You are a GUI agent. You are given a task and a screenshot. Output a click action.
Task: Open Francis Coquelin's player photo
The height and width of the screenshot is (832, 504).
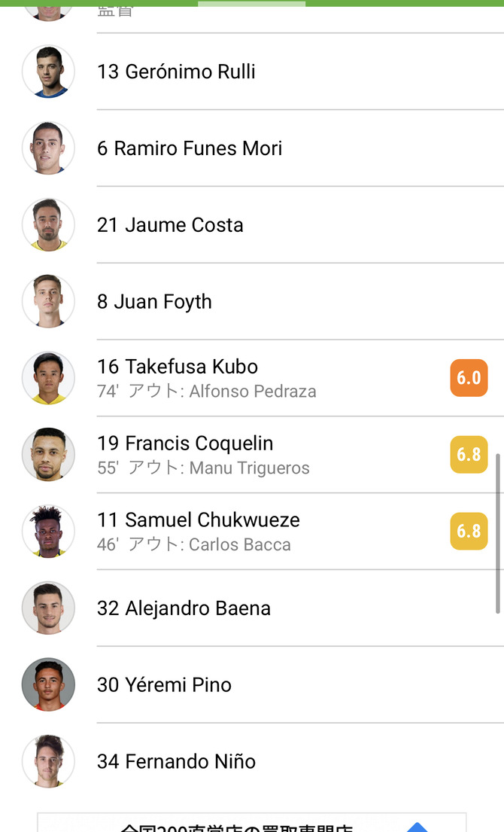tap(48, 455)
